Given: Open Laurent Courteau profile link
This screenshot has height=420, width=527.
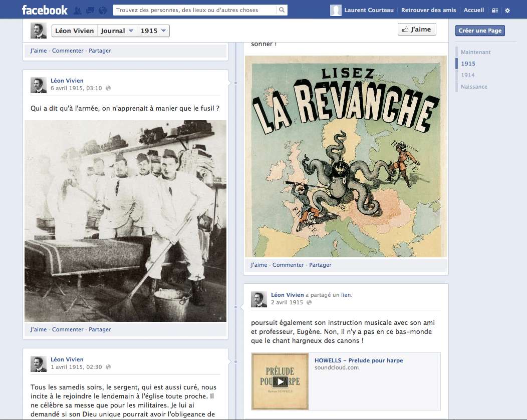Looking at the screenshot, I should tap(369, 10).
